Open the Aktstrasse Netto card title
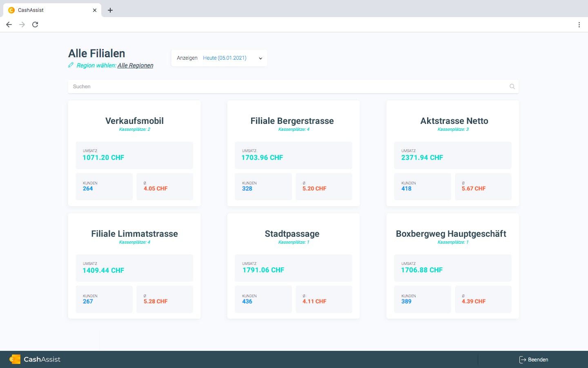Screen dimensions: 588x368 [454, 121]
